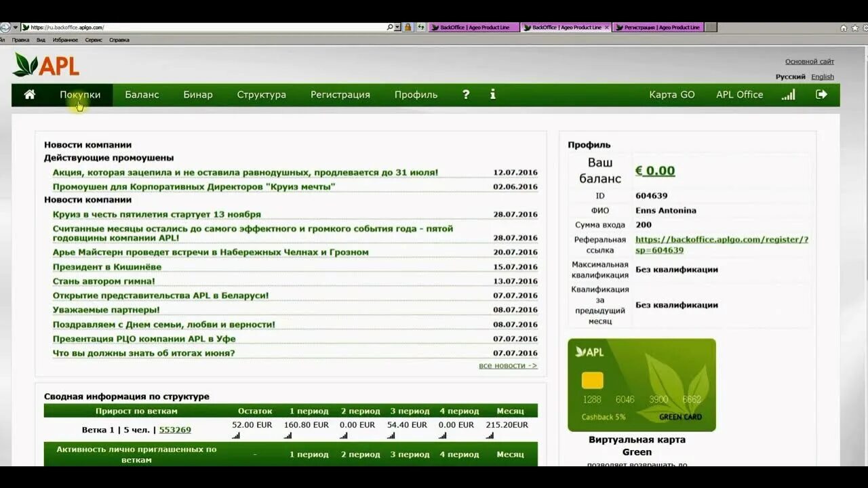Open news 'Стань автором гимна!'
868x488 pixels.
coord(104,281)
